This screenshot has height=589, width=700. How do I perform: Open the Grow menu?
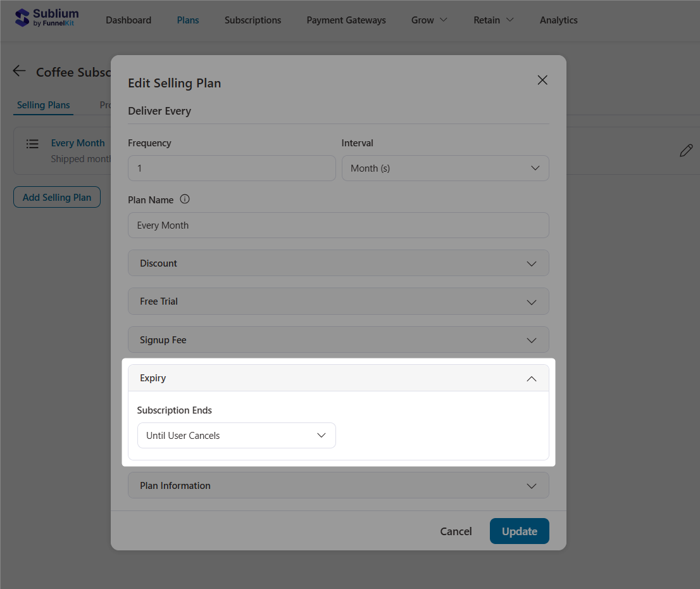click(x=428, y=20)
